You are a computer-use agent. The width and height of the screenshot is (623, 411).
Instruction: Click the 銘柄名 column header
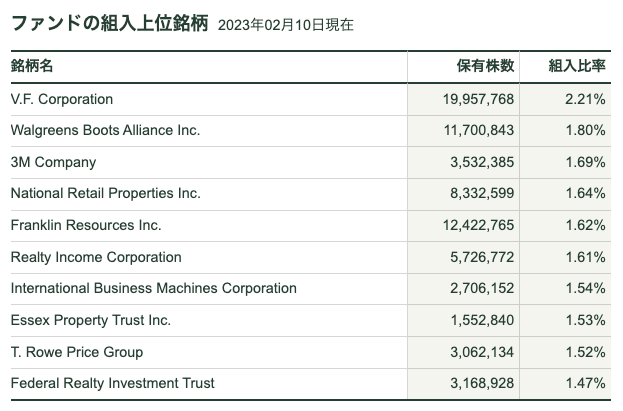tap(32, 66)
